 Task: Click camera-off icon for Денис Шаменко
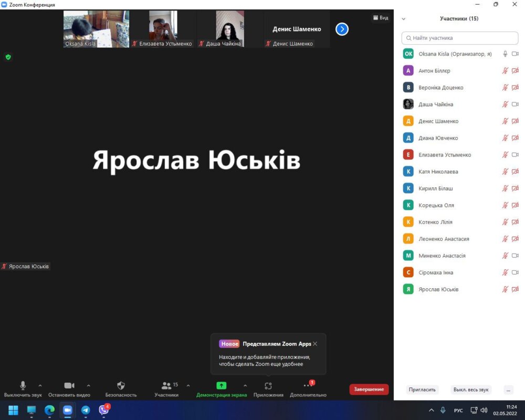click(x=516, y=121)
